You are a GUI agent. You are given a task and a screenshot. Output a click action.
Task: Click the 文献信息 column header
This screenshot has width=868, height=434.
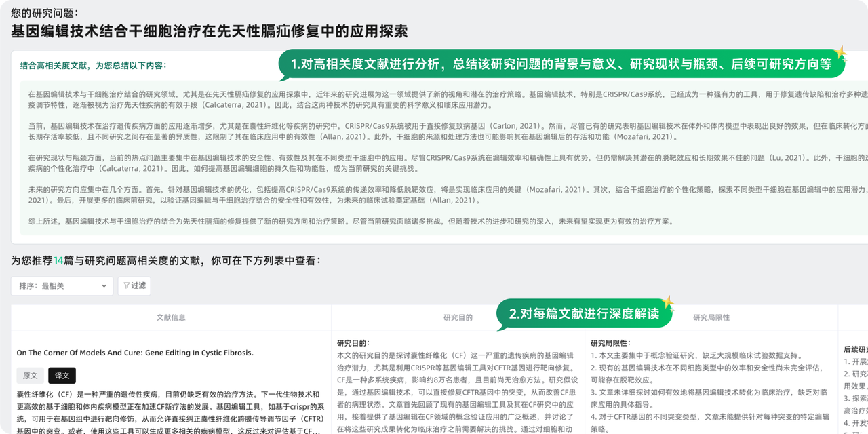[x=171, y=317]
